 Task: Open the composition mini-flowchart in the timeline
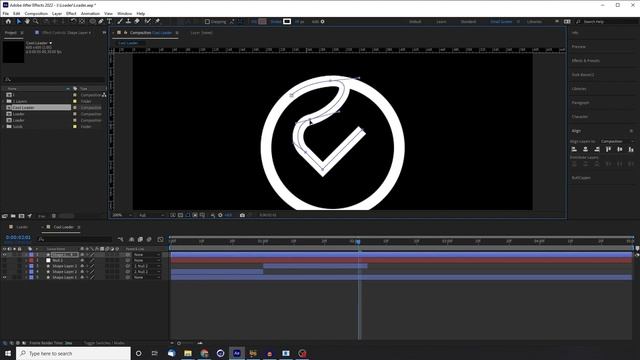(120, 239)
